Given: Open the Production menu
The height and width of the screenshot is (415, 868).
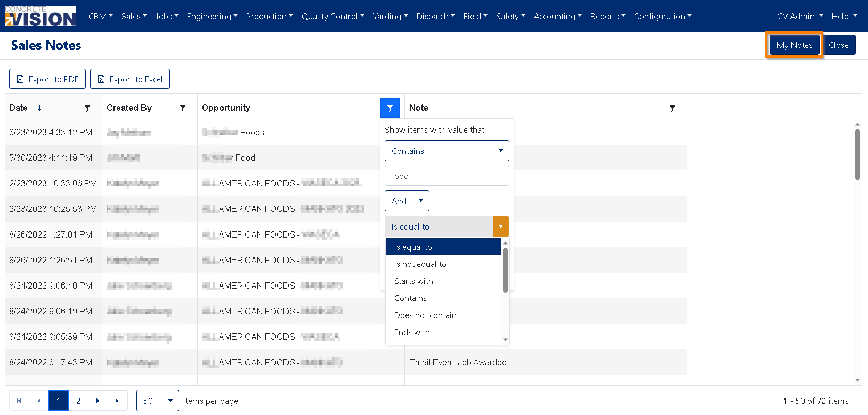Looking at the screenshot, I should coord(269,17).
